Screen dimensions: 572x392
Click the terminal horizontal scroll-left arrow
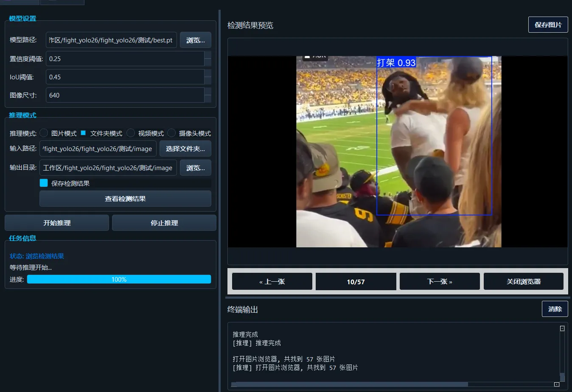pos(234,384)
